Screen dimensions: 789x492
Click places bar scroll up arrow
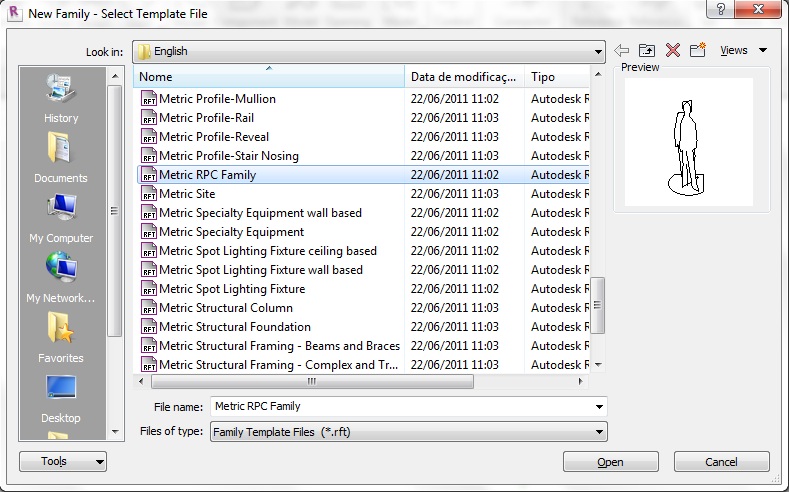click(x=115, y=76)
